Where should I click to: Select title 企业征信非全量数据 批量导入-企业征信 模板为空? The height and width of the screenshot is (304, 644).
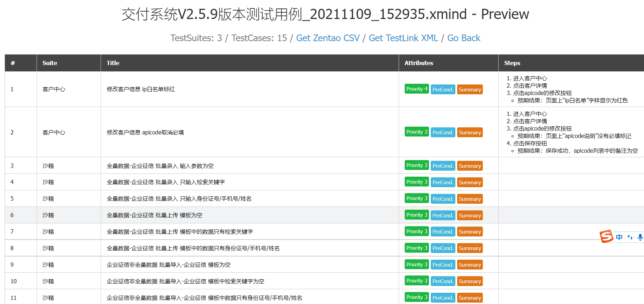point(169,265)
